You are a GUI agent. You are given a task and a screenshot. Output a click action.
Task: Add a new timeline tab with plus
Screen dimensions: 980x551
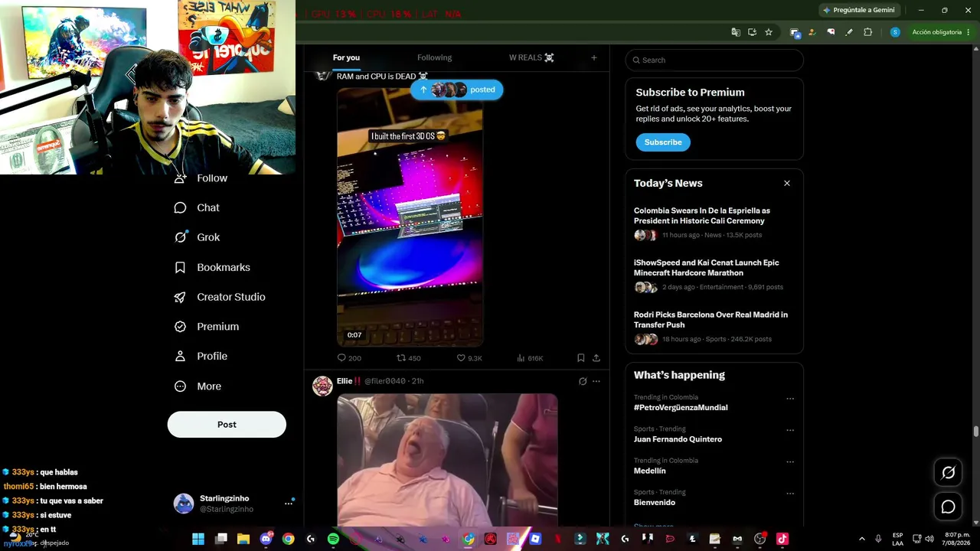pyautogui.click(x=593, y=57)
